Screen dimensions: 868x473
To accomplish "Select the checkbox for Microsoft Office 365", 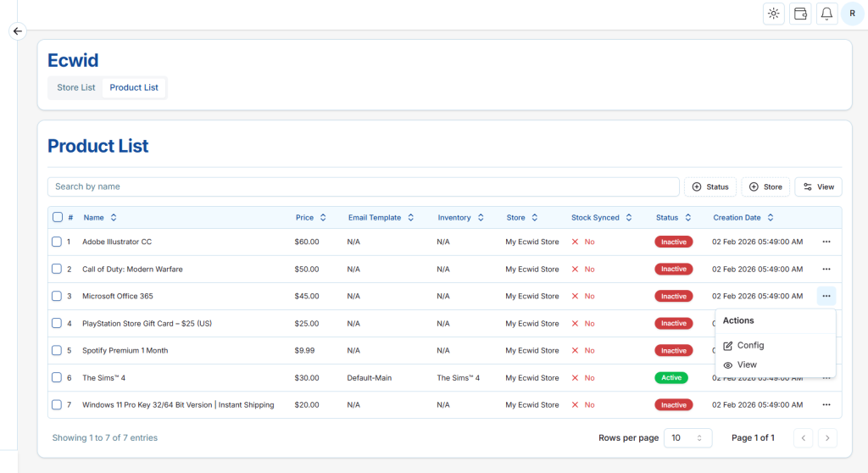I will 58,297.
